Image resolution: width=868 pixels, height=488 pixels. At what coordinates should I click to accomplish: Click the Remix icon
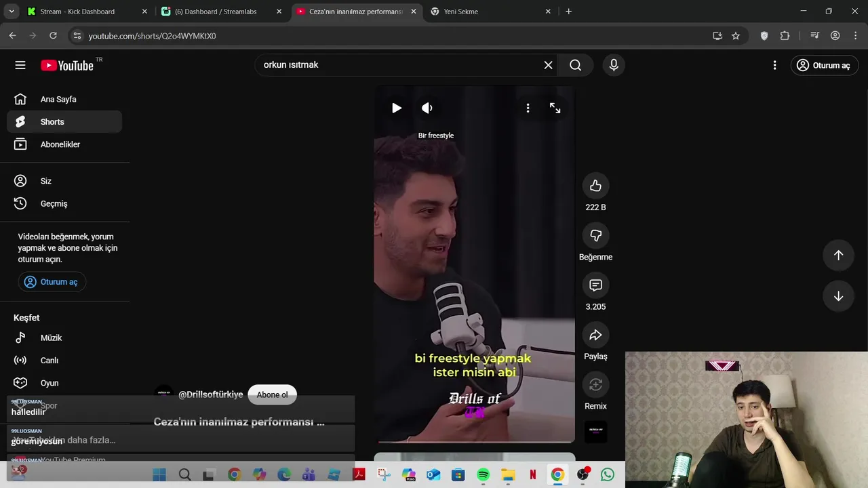click(x=595, y=384)
